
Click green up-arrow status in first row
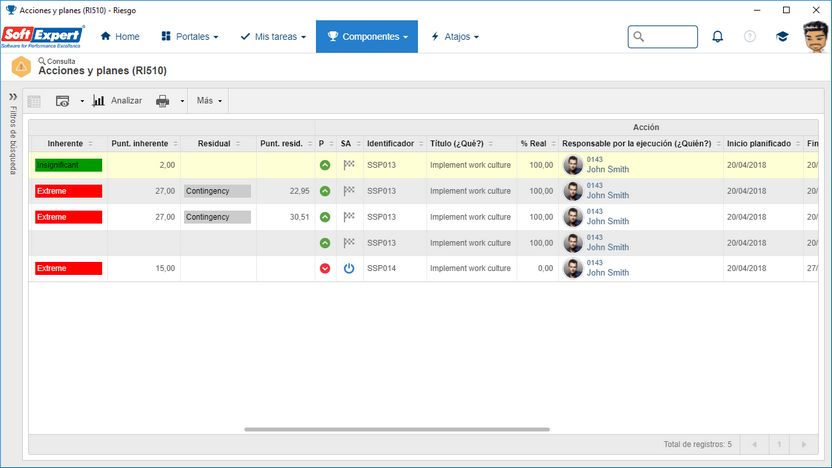coord(325,165)
